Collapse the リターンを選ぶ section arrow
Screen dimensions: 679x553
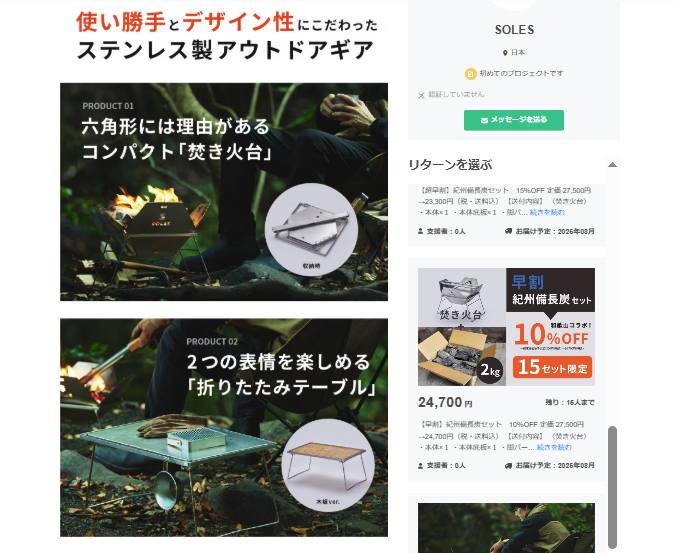[612, 165]
